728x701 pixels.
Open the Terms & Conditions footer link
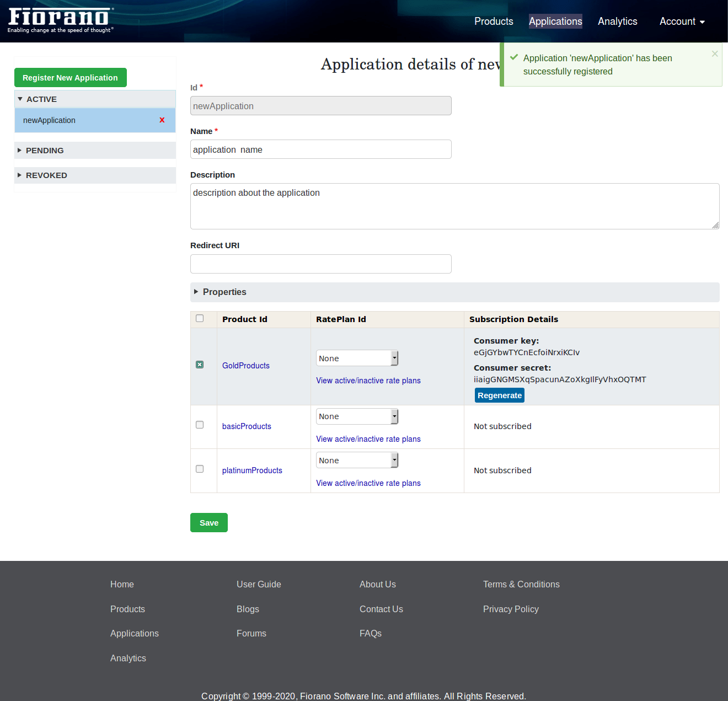pos(521,585)
